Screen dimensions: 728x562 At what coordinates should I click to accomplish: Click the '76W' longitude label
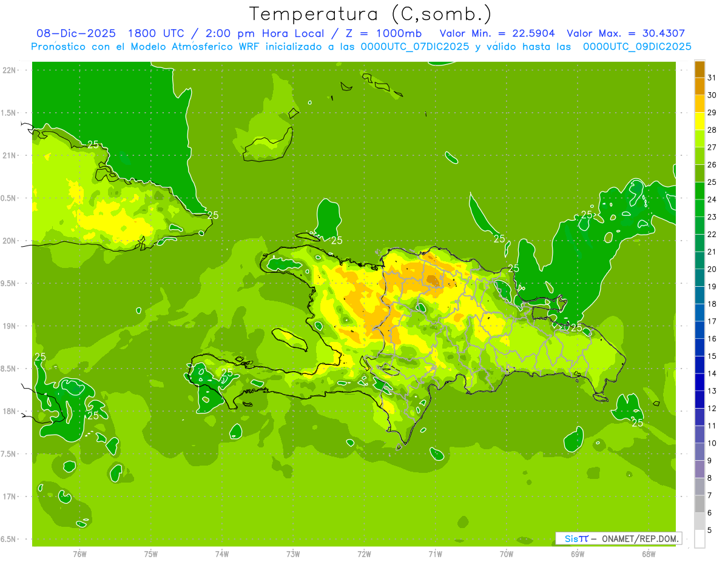[79, 554]
